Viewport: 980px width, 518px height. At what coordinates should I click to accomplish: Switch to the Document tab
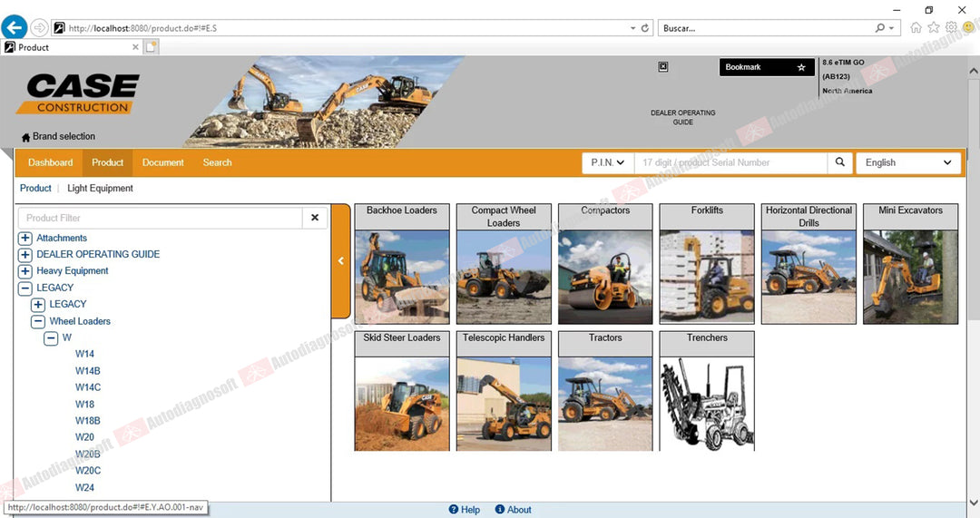coord(163,162)
